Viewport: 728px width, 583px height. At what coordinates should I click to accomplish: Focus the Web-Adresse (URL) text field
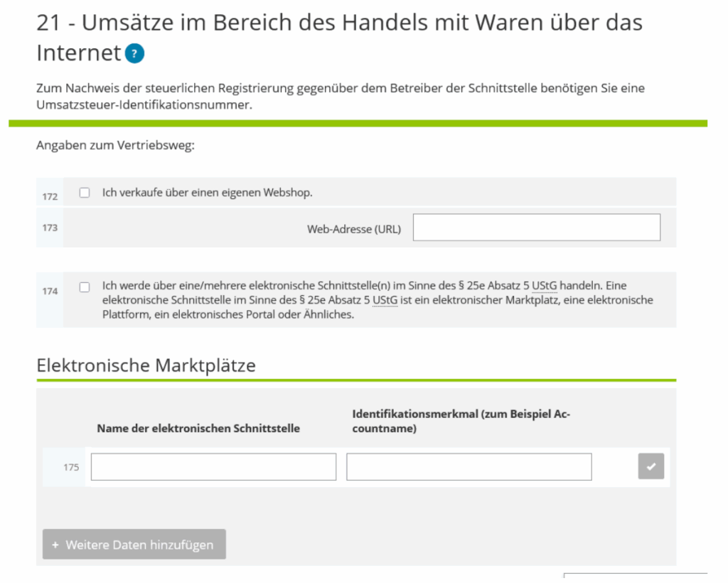[536, 228]
